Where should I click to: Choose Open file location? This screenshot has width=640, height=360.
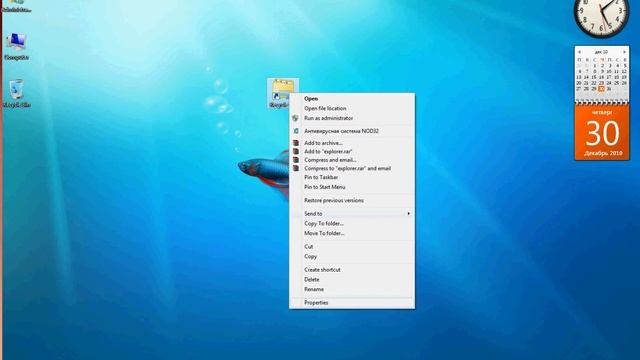click(352, 108)
